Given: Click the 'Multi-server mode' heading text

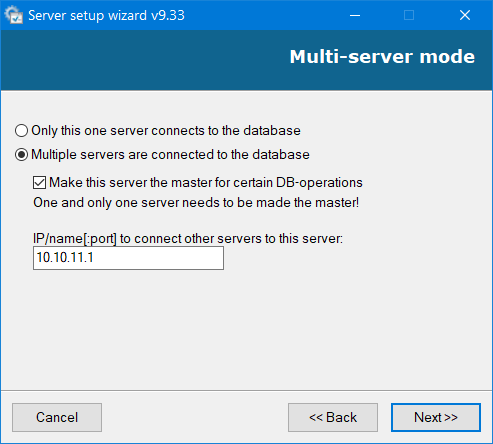Looking at the screenshot, I should pyautogui.click(x=382, y=57).
